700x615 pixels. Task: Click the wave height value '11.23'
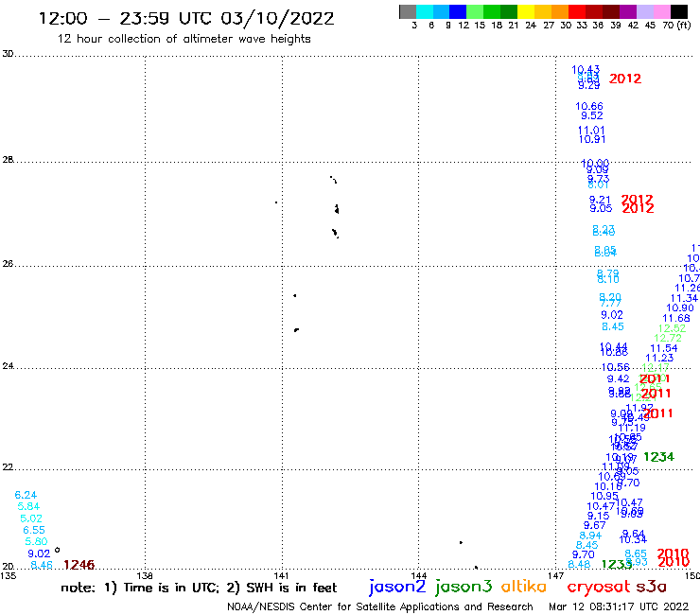(659, 358)
